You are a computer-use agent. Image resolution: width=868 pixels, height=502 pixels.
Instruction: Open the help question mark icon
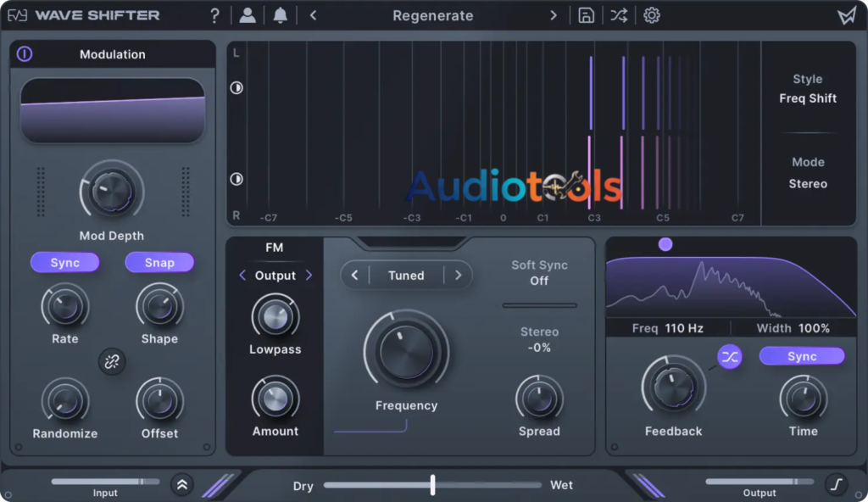(x=214, y=15)
